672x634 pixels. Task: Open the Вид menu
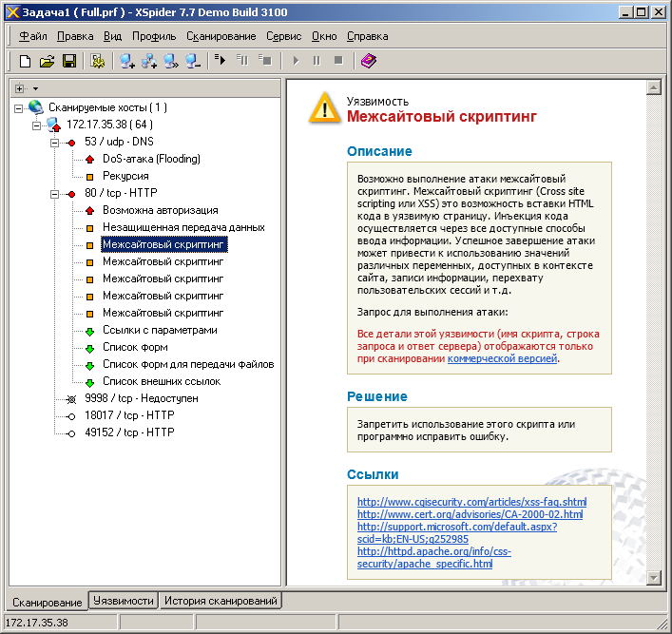coord(113,36)
